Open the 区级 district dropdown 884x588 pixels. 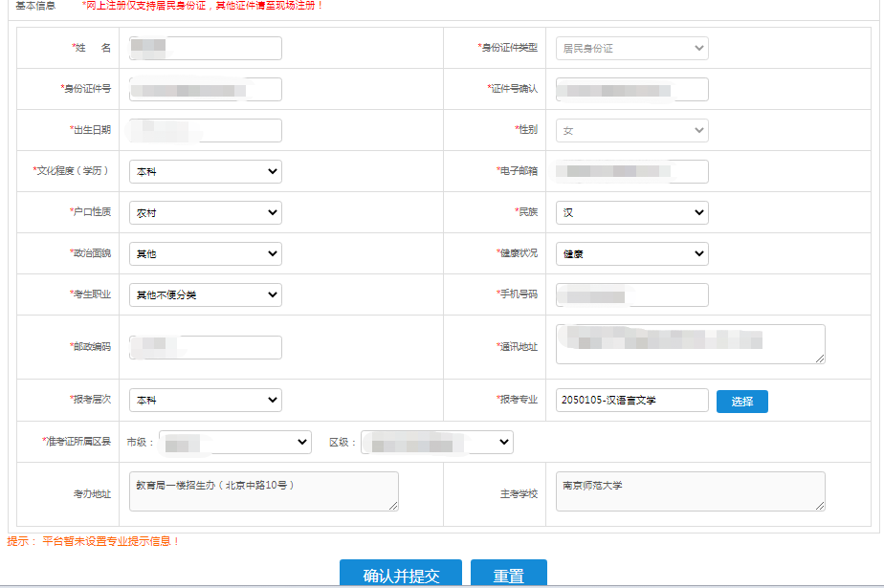tap(436, 442)
